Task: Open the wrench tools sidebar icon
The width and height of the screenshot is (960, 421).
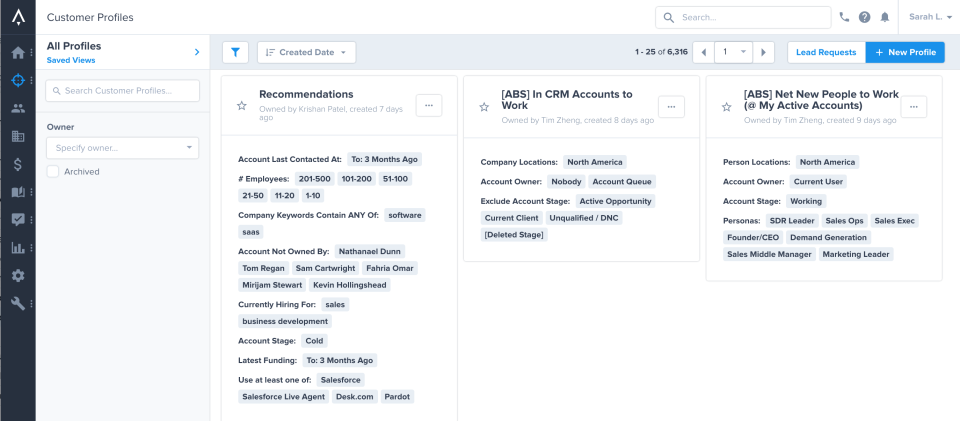Action: pyautogui.click(x=18, y=304)
